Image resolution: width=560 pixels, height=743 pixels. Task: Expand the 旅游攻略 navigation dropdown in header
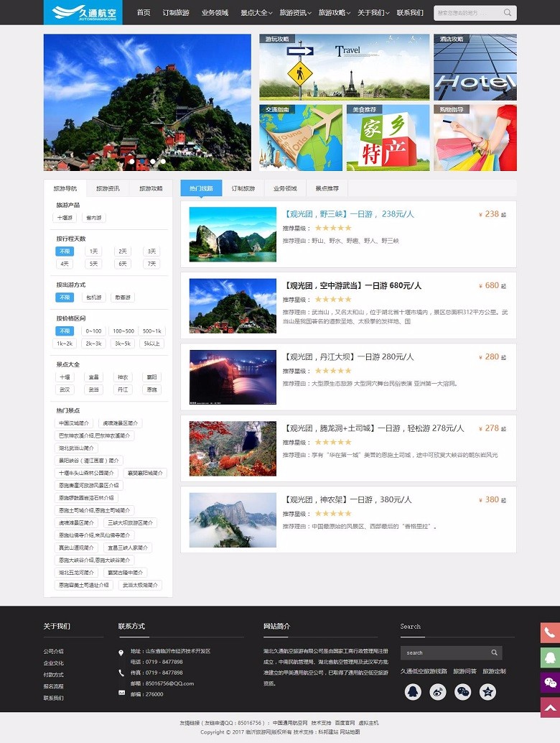pos(334,13)
